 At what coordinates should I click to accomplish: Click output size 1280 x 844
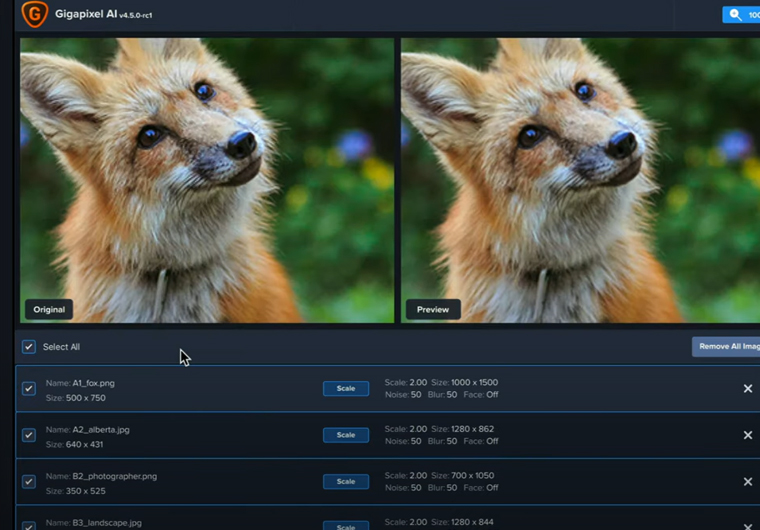pyautogui.click(x=473, y=522)
